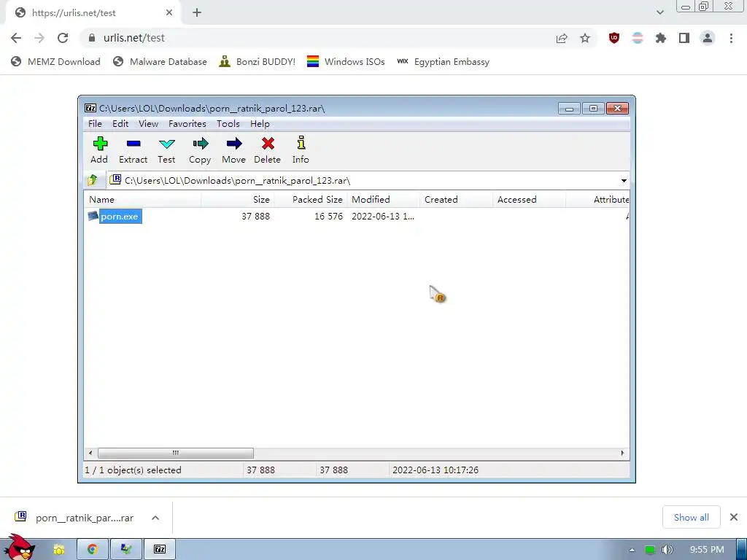Open the Windows ISOs bookmark

tap(346, 61)
